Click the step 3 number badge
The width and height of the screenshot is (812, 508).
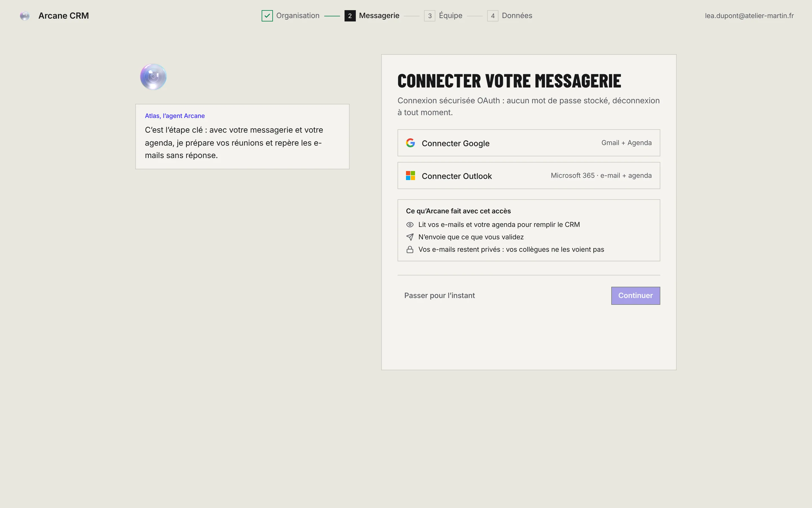click(429, 16)
